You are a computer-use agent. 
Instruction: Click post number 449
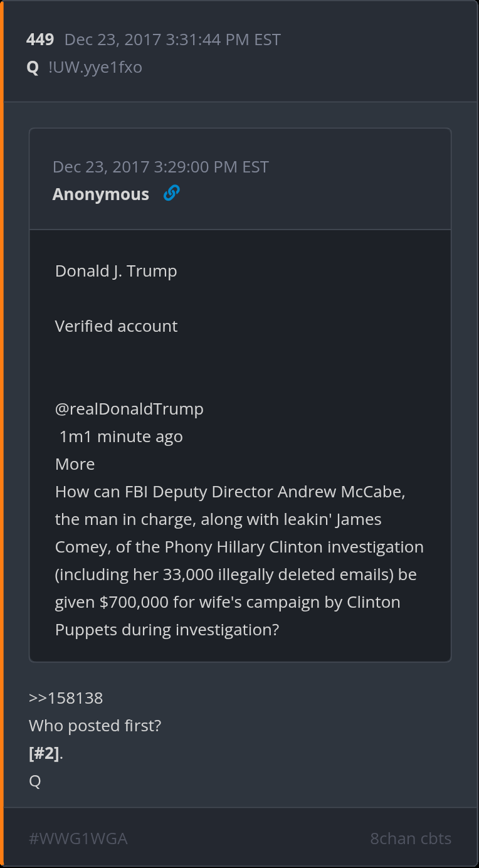coord(40,40)
